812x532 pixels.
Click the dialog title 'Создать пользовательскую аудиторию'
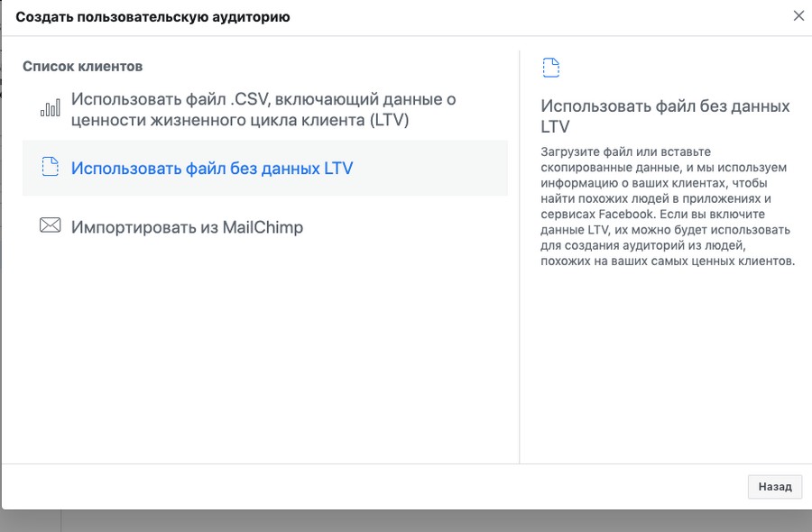(152, 16)
